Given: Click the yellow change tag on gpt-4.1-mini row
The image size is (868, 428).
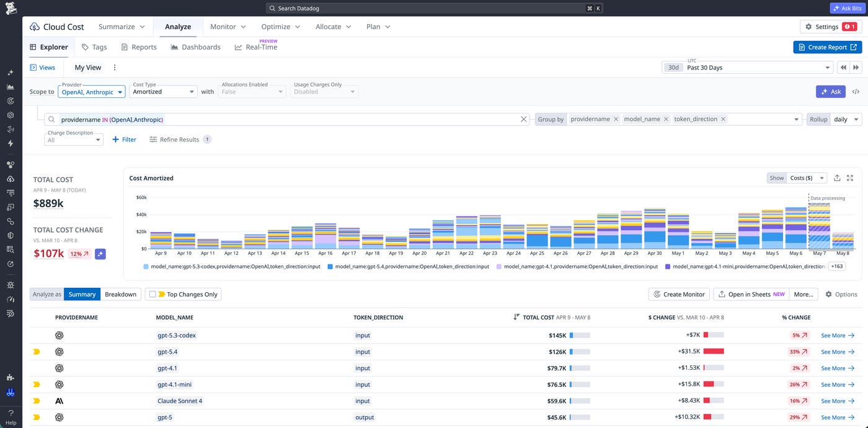Looking at the screenshot, I should point(37,385).
